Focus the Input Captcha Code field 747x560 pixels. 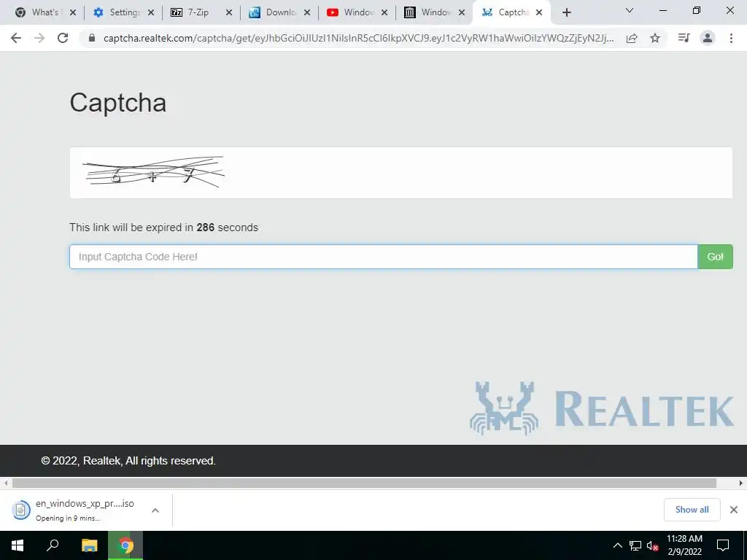pyautogui.click(x=384, y=257)
